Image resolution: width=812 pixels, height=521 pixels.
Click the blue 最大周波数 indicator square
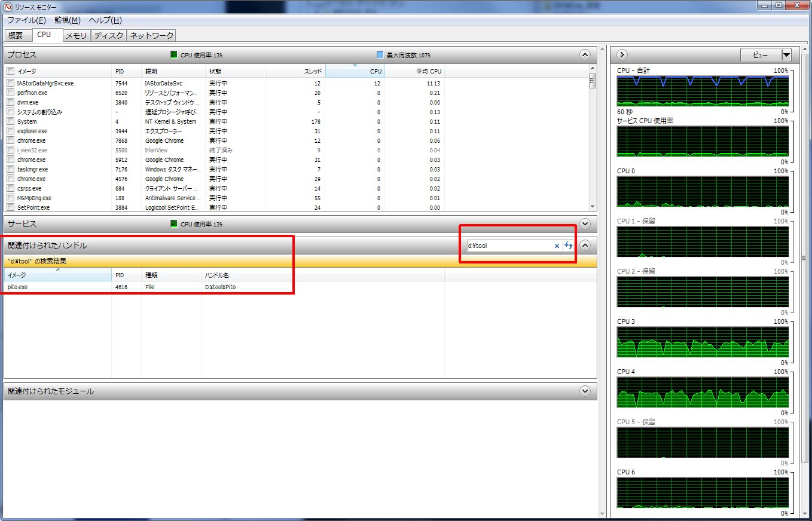(x=380, y=55)
